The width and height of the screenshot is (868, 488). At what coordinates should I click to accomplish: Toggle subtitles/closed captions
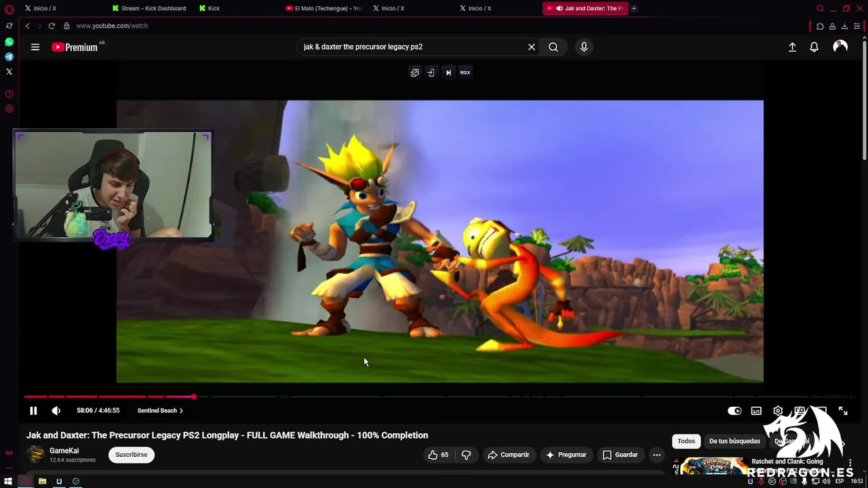(756, 411)
